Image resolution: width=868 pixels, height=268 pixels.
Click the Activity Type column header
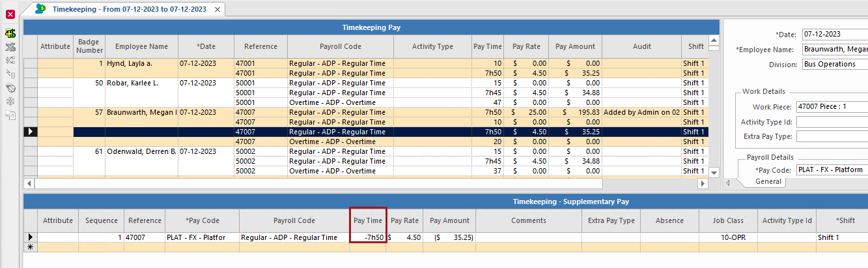[x=432, y=46]
